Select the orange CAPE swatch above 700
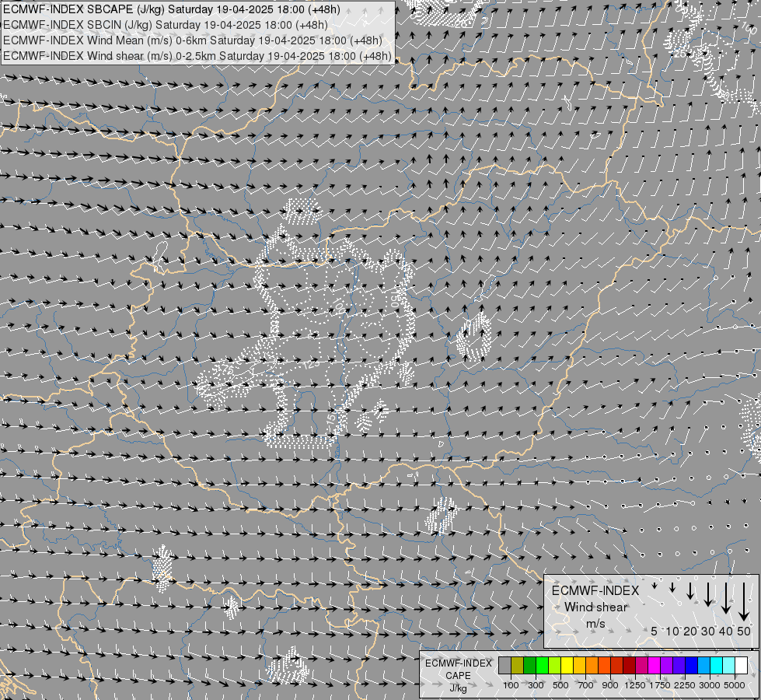761x700 pixels. coord(592,666)
